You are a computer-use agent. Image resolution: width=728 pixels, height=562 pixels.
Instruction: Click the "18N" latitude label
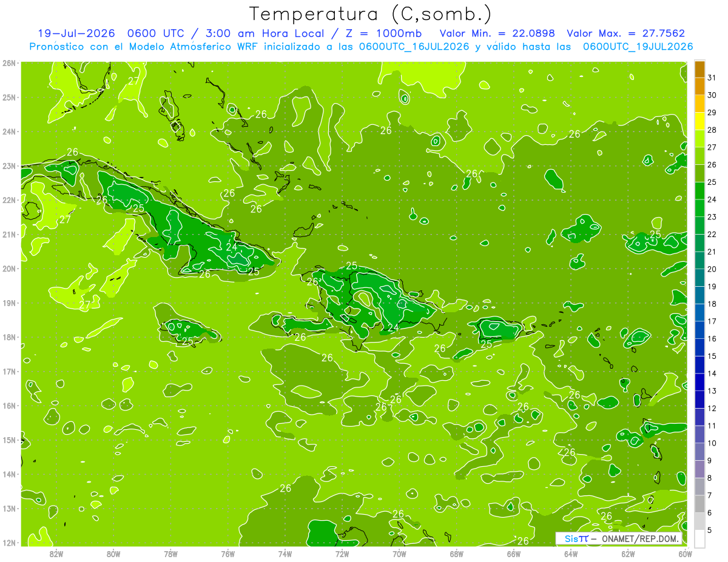point(8,337)
